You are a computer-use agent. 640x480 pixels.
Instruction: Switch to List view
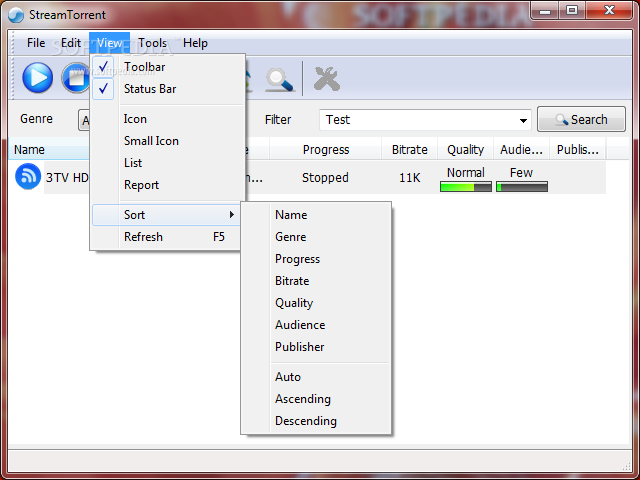click(167, 163)
